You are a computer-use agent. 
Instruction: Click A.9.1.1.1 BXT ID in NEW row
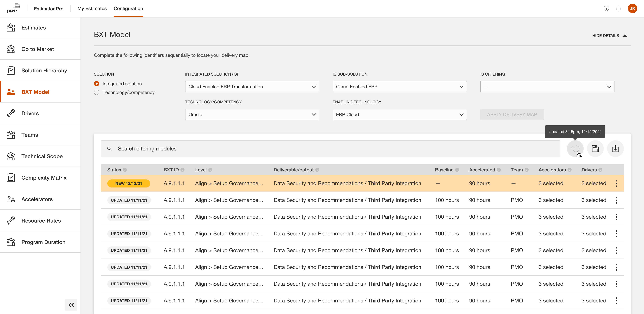[x=174, y=183]
